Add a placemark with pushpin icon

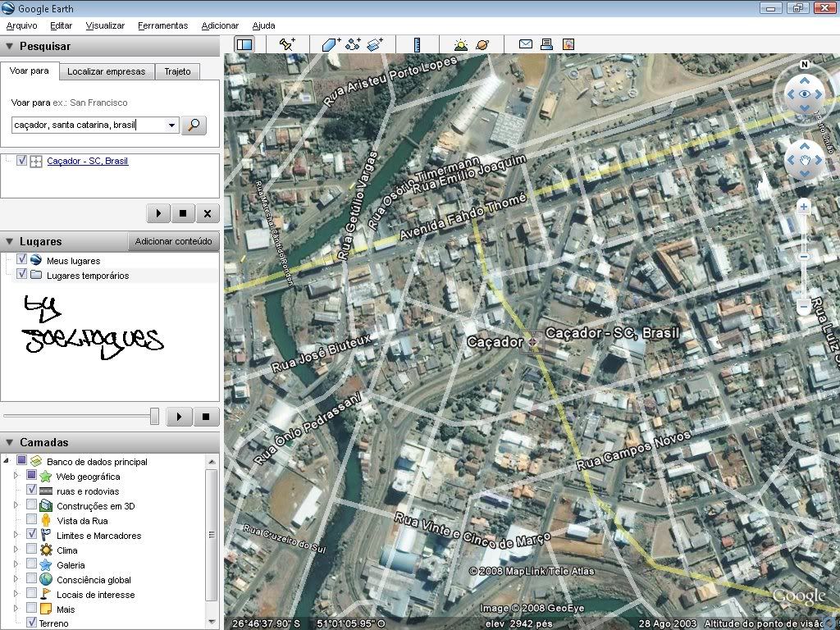pos(287,44)
